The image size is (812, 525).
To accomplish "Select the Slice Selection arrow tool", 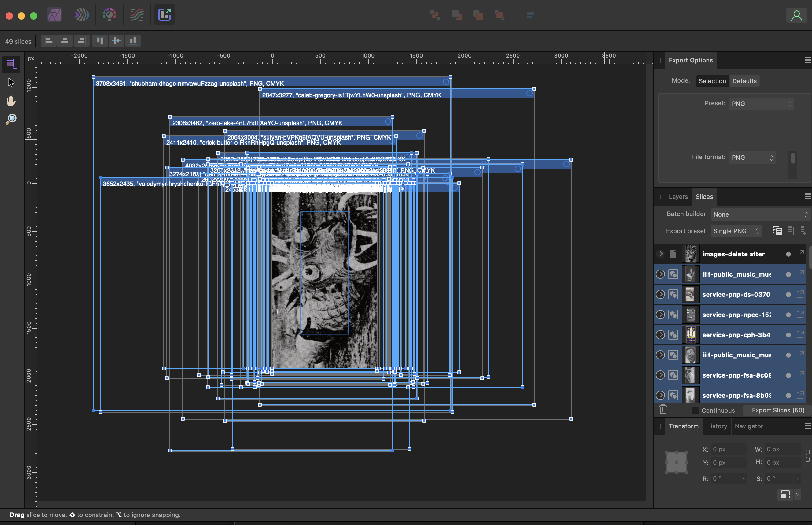I will [11, 83].
